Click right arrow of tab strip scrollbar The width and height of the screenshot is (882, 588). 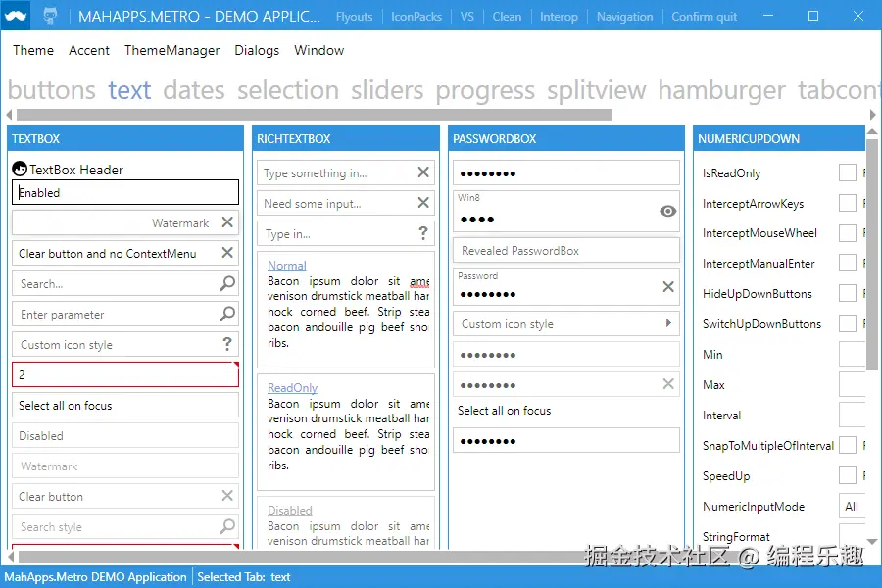click(x=872, y=115)
